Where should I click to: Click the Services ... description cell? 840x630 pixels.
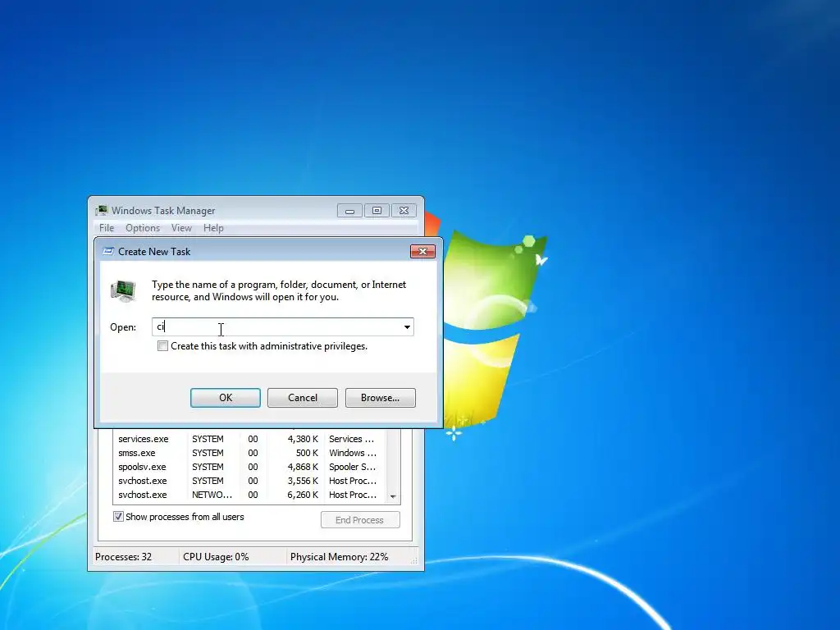click(351, 439)
